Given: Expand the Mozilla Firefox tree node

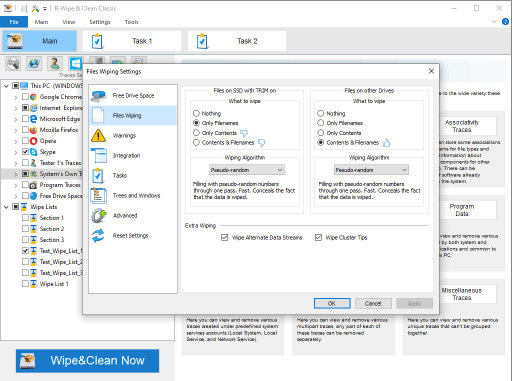Looking at the screenshot, I should coord(16,130).
